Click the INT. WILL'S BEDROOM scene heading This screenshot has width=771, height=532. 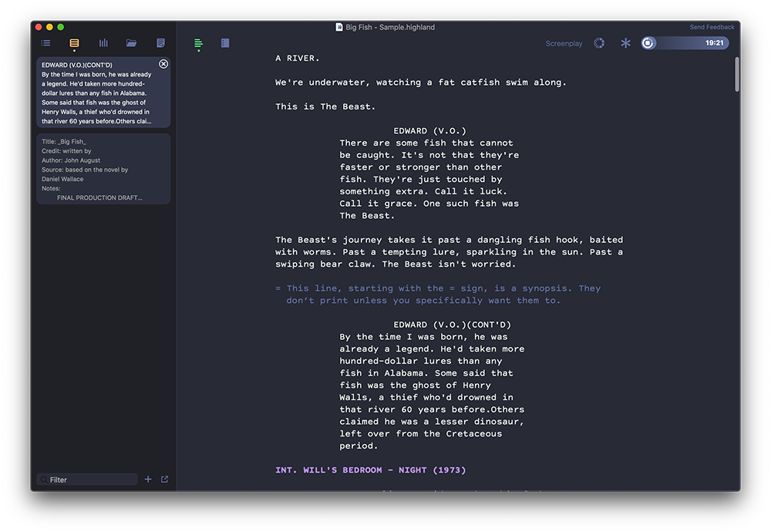pyautogui.click(x=370, y=470)
